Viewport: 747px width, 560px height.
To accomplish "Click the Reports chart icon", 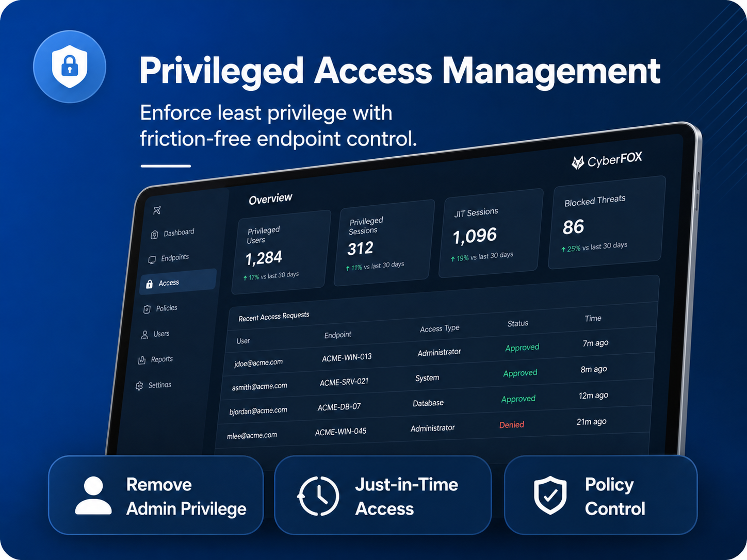I will point(142,360).
